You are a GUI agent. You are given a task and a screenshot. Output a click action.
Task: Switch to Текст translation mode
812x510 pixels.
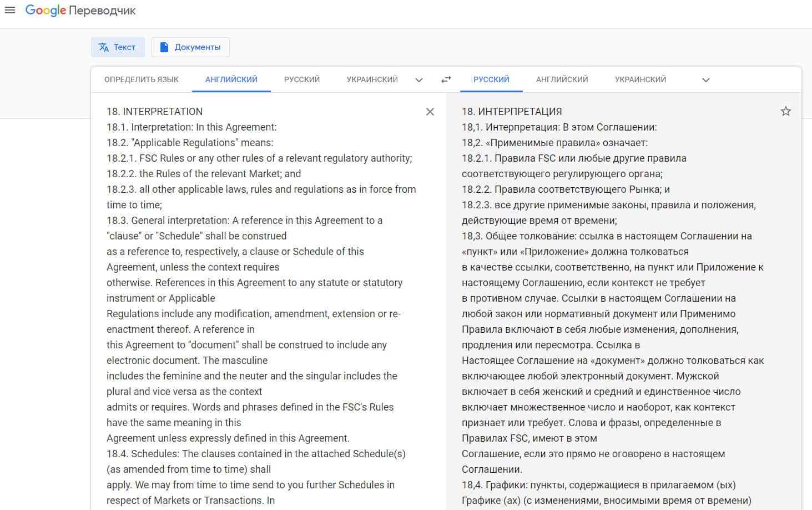click(118, 47)
